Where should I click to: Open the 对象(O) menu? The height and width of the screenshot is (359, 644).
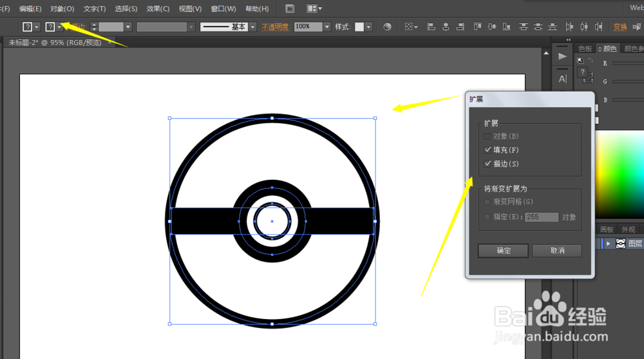[x=62, y=8]
